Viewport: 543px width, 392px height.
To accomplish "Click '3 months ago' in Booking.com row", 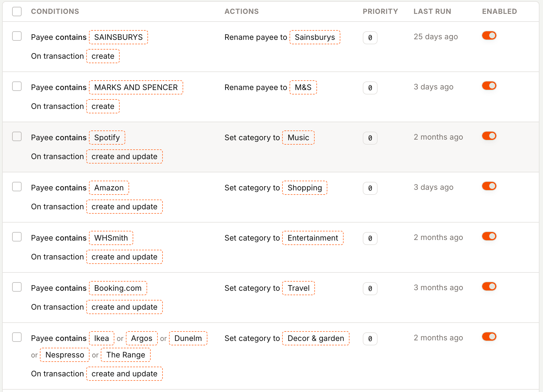I will (438, 288).
